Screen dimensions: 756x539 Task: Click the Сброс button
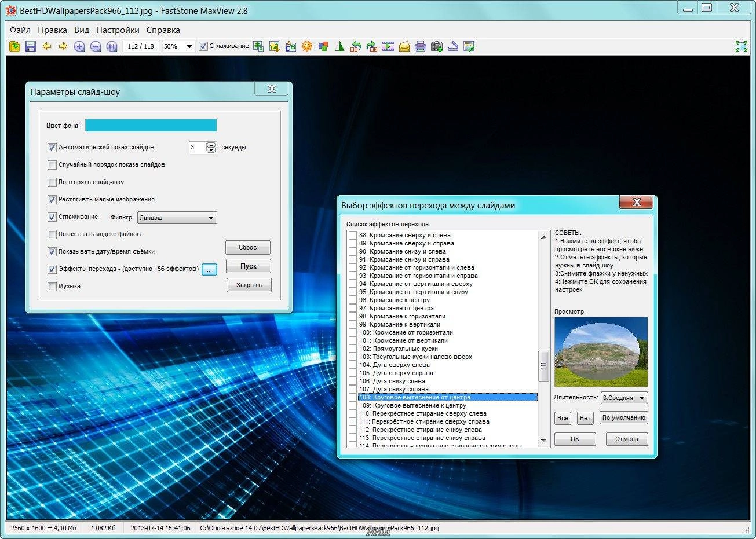pyautogui.click(x=248, y=247)
